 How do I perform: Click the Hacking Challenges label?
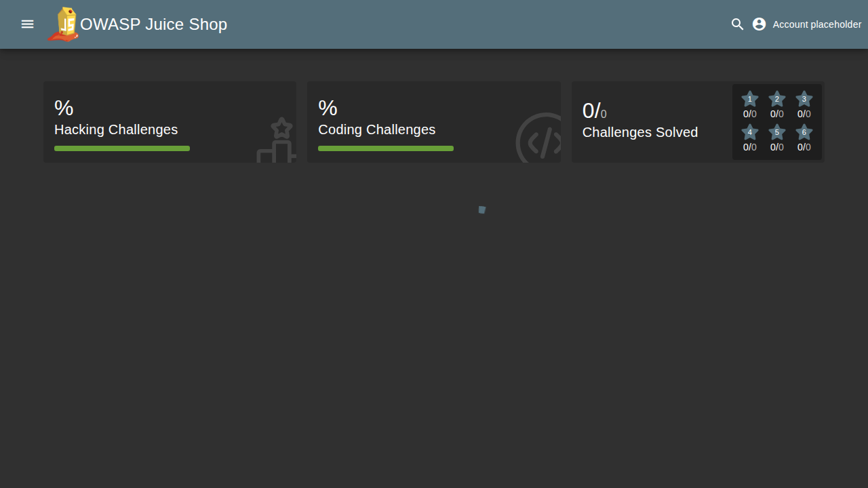pyautogui.click(x=116, y=129)
